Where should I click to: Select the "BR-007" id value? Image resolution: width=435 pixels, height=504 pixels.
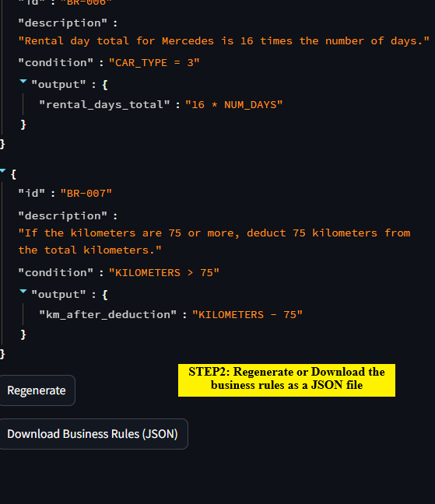tap(86, 193)
